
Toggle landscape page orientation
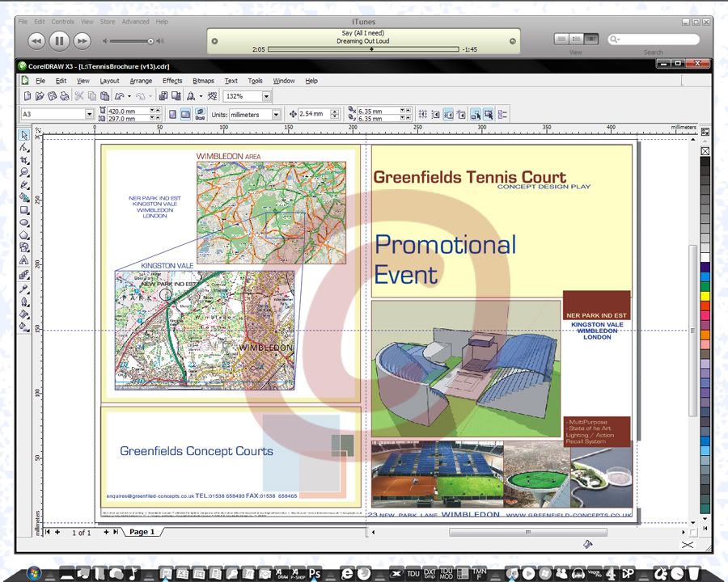[186, 115]
